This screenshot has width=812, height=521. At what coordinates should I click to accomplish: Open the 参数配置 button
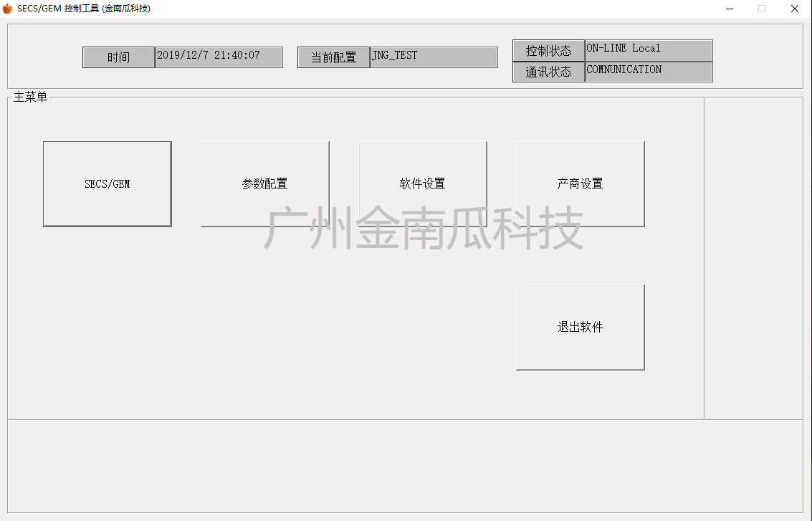(264, 184)
